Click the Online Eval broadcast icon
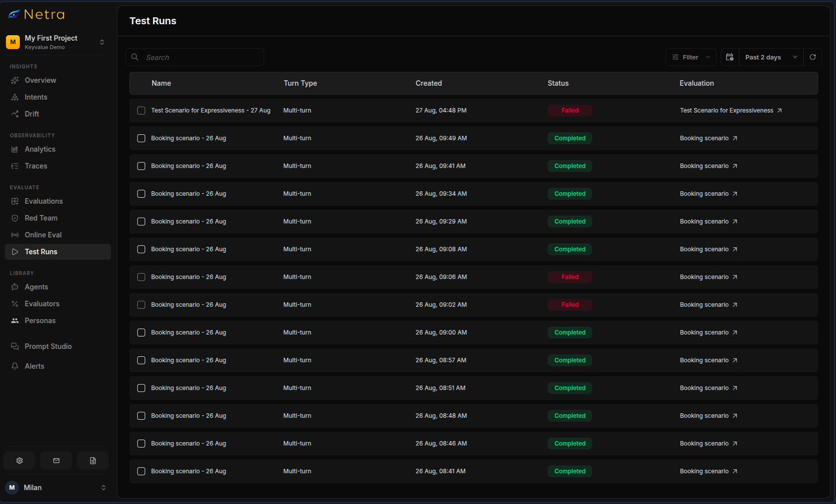The width and height of the screenshot is (836, 504). [x=15, y=235]
